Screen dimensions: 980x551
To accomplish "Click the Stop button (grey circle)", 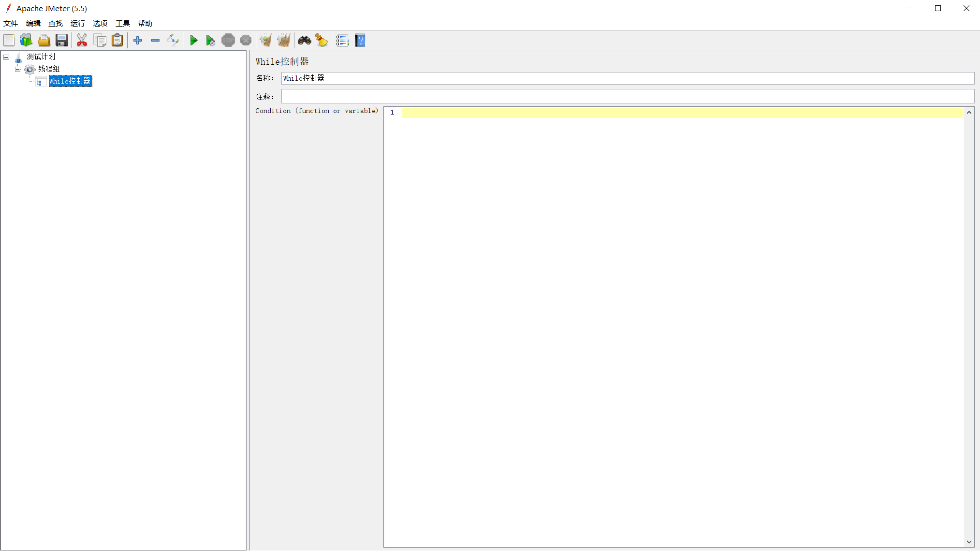I will [x=228, y=41].
